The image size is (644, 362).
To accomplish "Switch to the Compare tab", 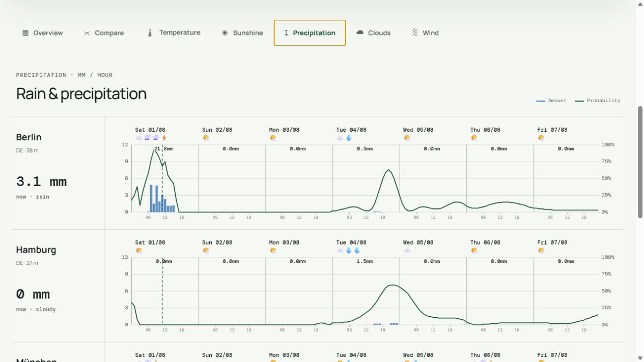I will tap(104, 33).
